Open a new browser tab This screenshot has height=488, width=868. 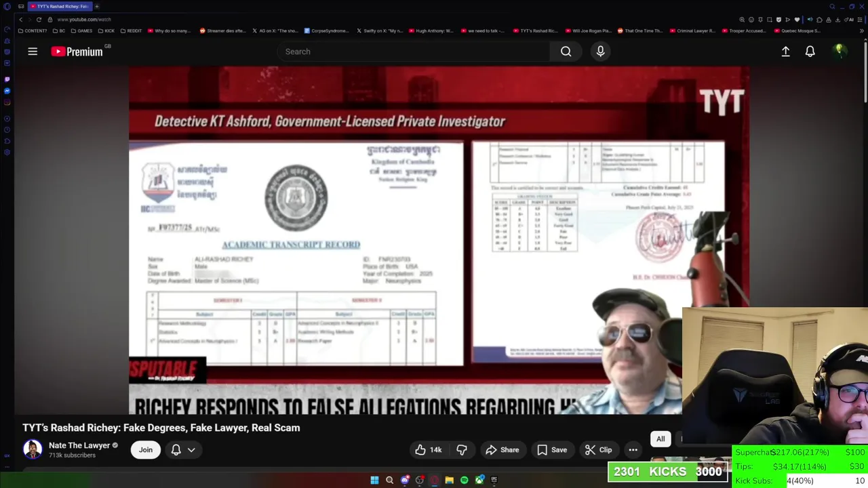97,6
